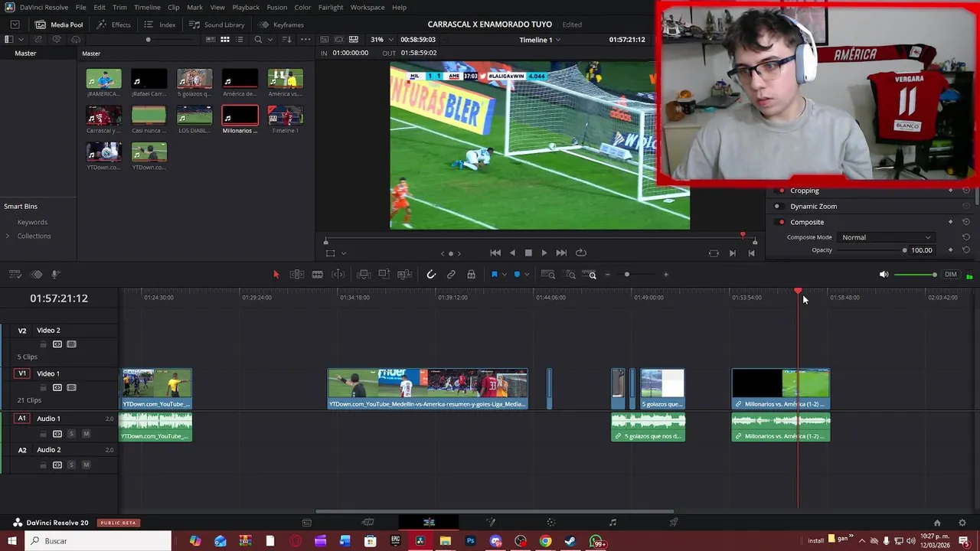Lock the Video 1 track
Viewport: 980px width, 551px height.
click(x=43, y=387)
